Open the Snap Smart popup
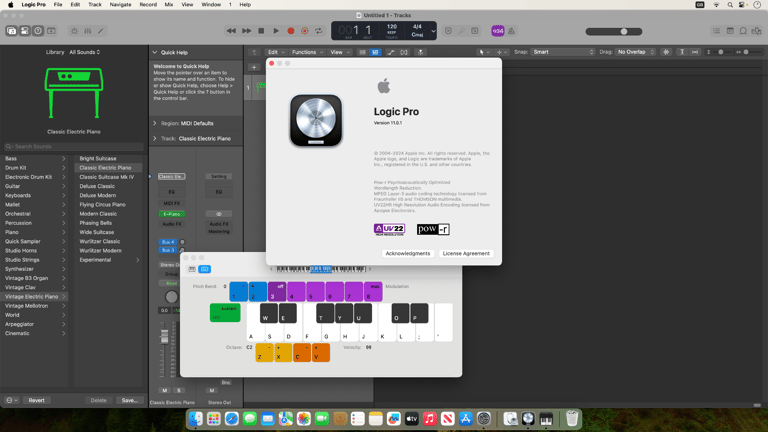Image resolution: width=768 pixels, height=432 pixels. tap(563, 52)
